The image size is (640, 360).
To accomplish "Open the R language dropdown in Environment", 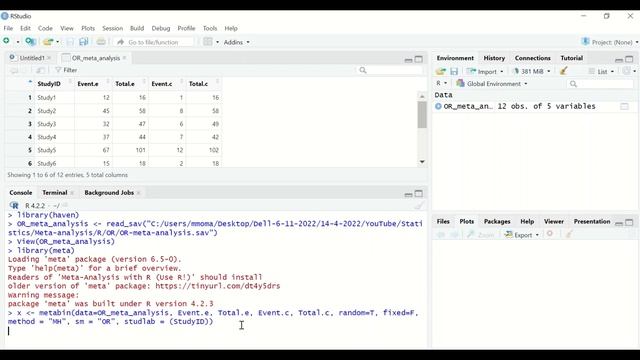I will pyautogui.click(x=442, y=83).
